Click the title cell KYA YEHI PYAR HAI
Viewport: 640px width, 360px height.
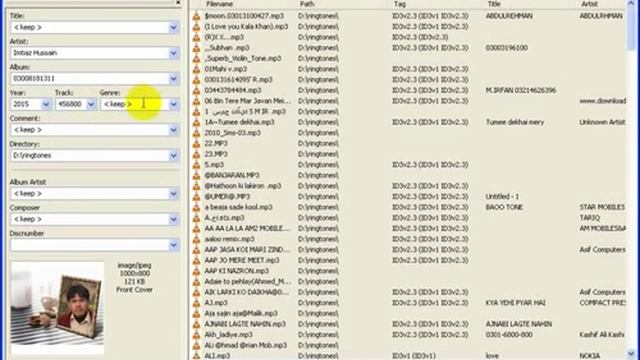[516, 302]
